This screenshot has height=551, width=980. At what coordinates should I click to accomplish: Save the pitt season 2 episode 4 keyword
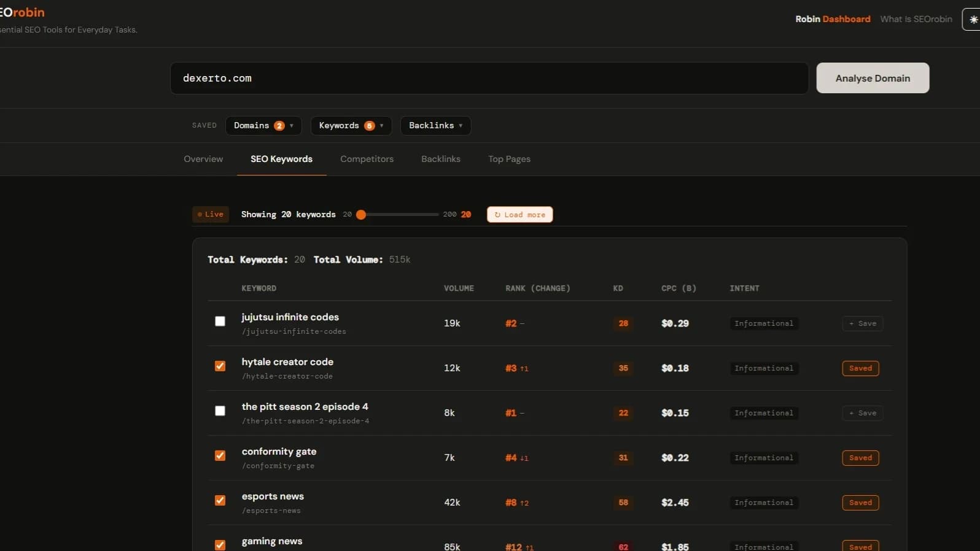tap(862, 413)
